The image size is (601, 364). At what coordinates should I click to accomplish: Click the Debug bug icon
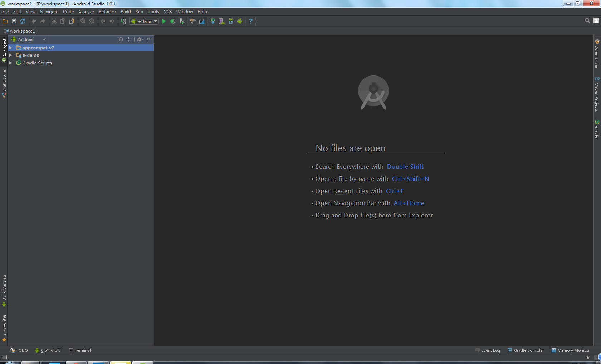[x=173, y=21]
